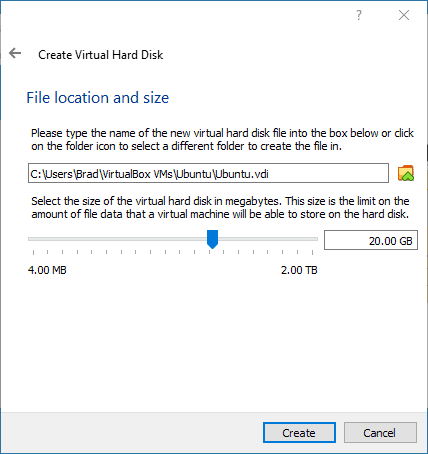The width and height of the screenshot is (428, 454).
Task: Click the tick mark under the slider handle
Action: (x=210, y=252)
